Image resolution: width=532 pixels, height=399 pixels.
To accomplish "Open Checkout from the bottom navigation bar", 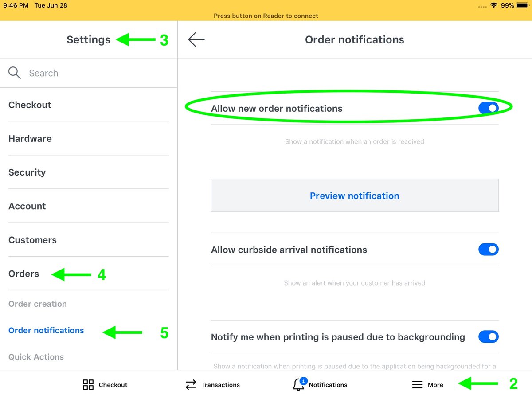I will [x=105, y=385].
